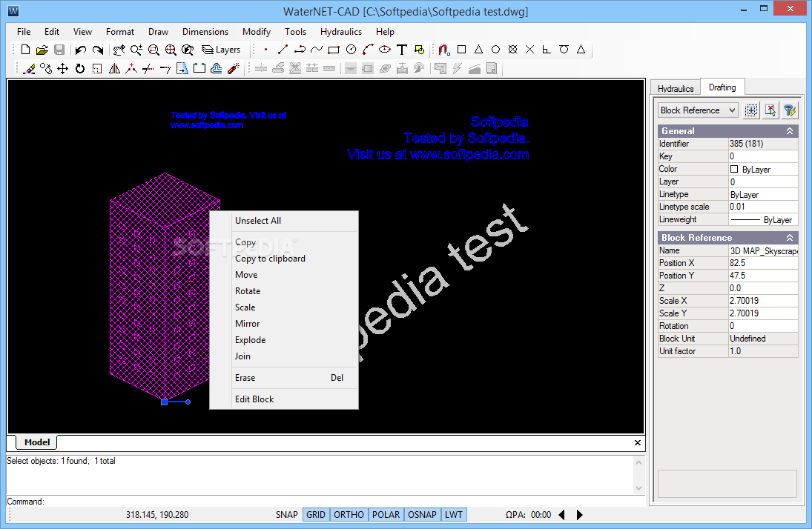Click the Quick select filter funnel icon

[789, 110]
